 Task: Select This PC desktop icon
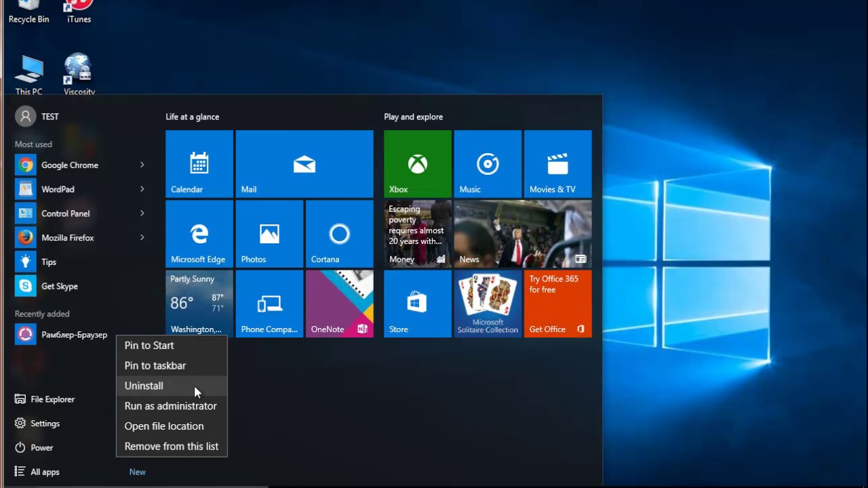[29, 75]
